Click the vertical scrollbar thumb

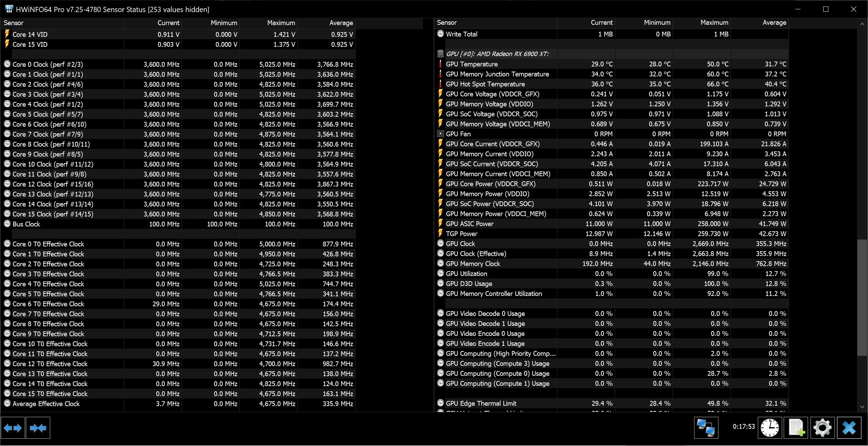862,298
